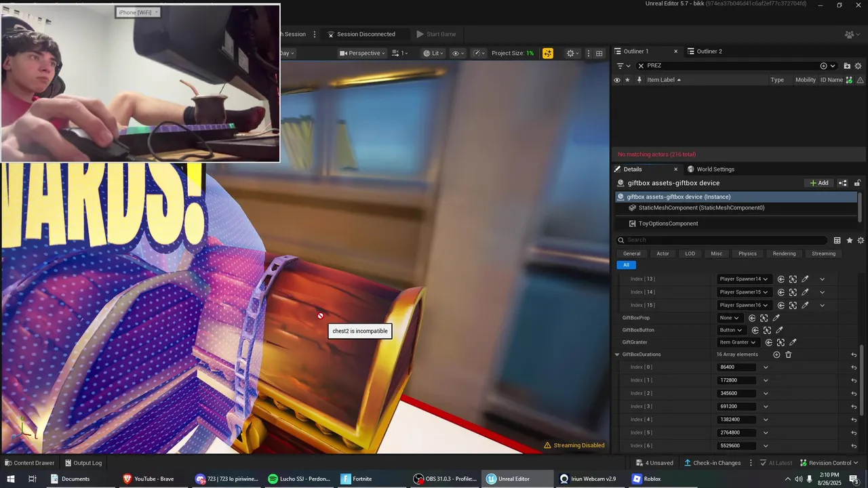Image resolution: width=868 pixels, height=488 pixels.
Task: Toggle show favorites star in Details
Action: (850, 241)
